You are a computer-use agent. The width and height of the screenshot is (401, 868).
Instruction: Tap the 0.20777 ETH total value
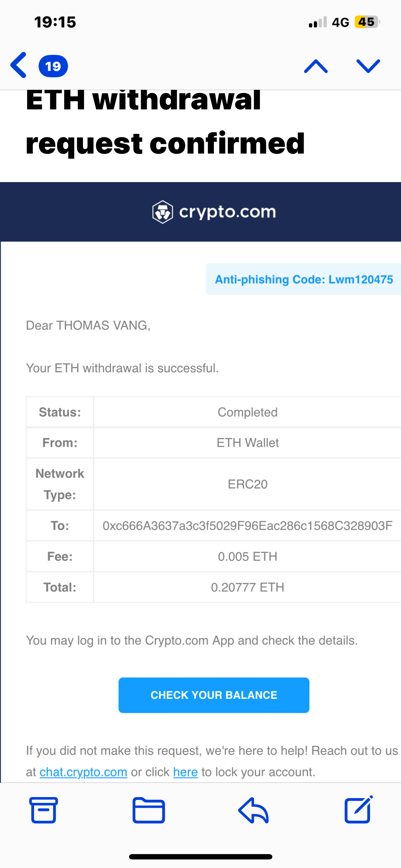point(247,587)
